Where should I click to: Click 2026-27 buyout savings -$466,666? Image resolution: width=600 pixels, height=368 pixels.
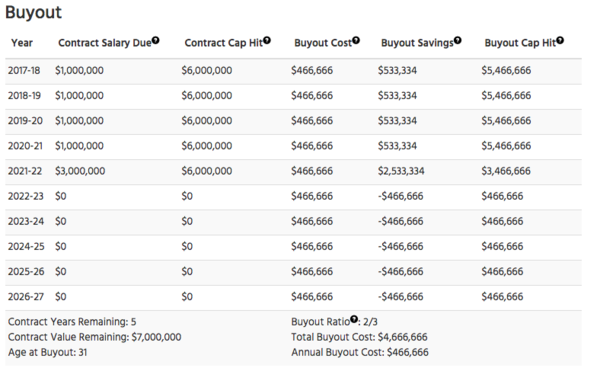click(401, 297)
